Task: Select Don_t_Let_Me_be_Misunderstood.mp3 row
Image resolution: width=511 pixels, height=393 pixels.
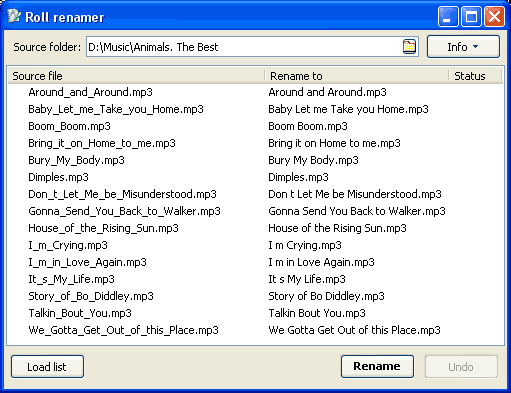Action: click(x=255, y=194)
